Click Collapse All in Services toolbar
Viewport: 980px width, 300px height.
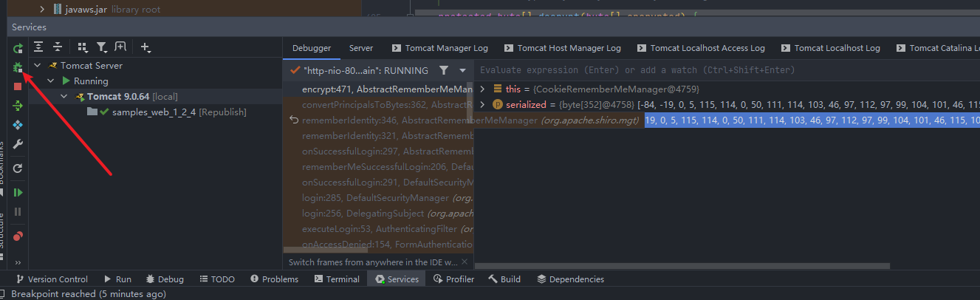pyautogui.click(x=57, y=47)
